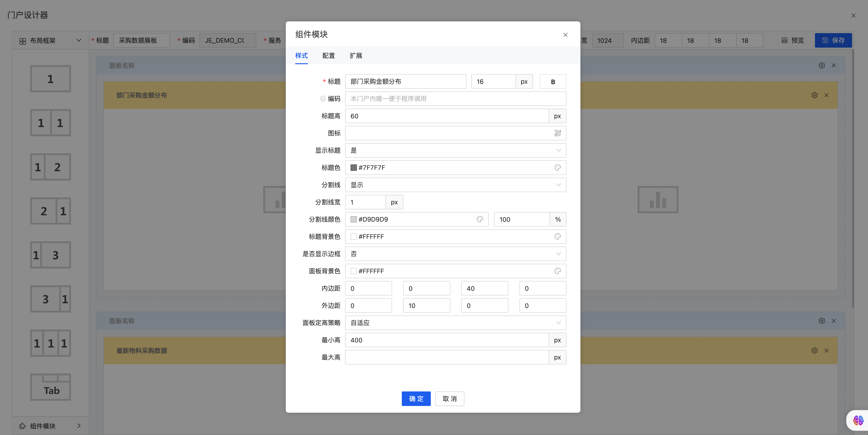Screen dimensions: 868x435
Task: Select the three-column 1-1-1 layout icon
Action: 51,343
